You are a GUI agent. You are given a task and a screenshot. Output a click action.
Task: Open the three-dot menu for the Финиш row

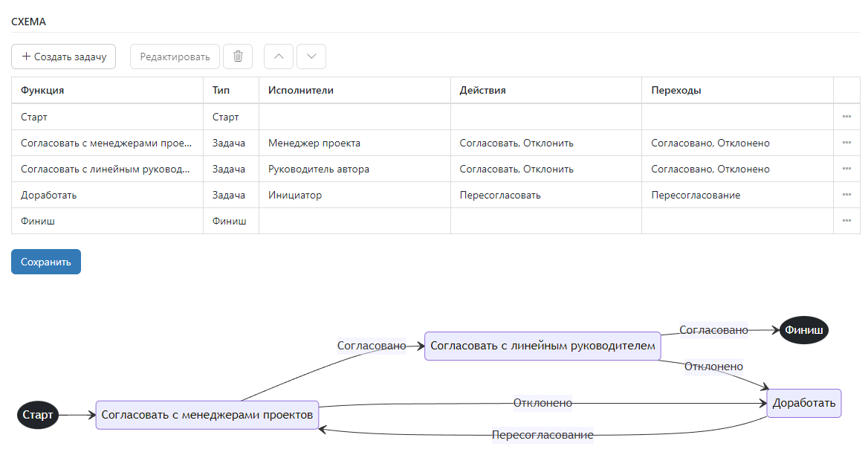pos(846,221)
